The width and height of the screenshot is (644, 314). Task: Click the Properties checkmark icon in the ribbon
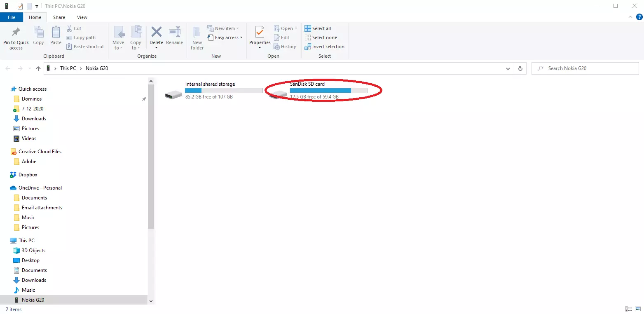click(x=260, y=32)
